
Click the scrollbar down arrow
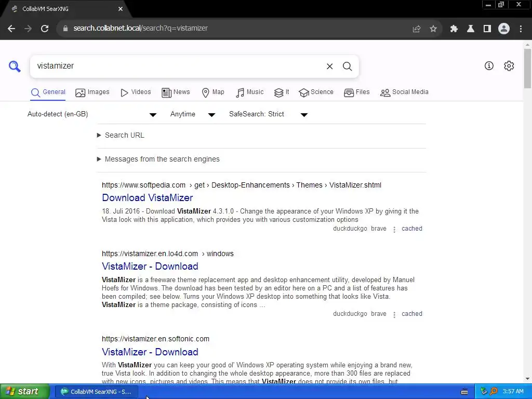point(527,379)
